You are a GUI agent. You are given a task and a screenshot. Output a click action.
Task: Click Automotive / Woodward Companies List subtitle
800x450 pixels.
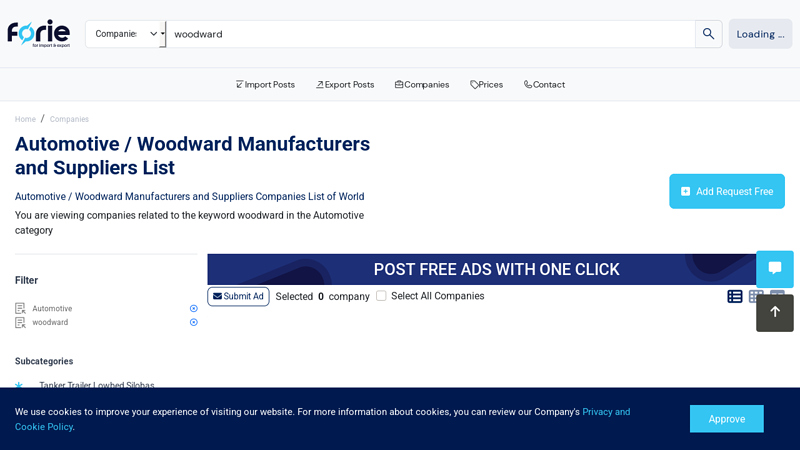point(189,196)
